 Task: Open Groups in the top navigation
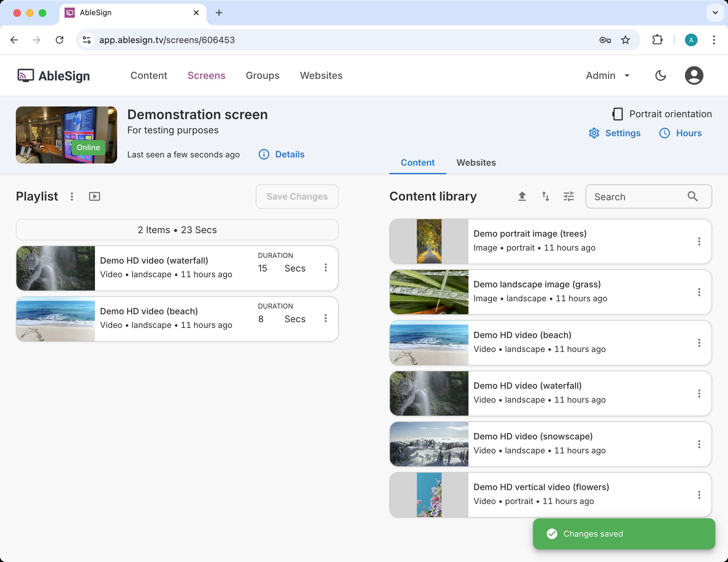pos(262,75)
